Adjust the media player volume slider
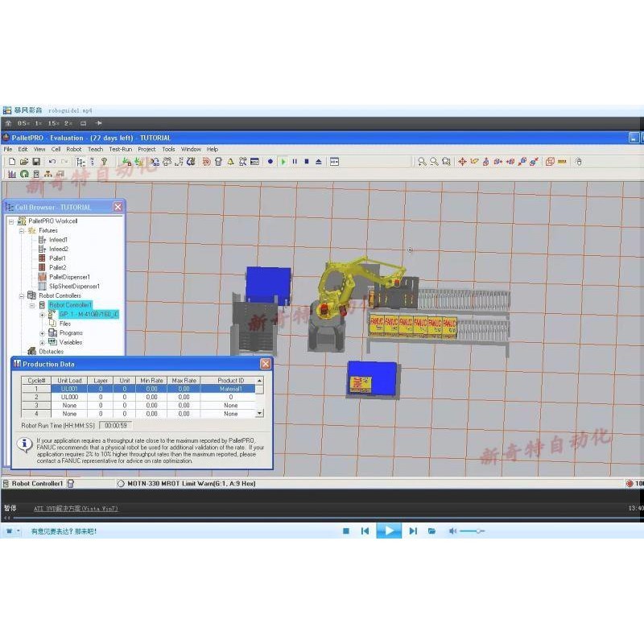 pyautogui.click(x=472, y=531)
